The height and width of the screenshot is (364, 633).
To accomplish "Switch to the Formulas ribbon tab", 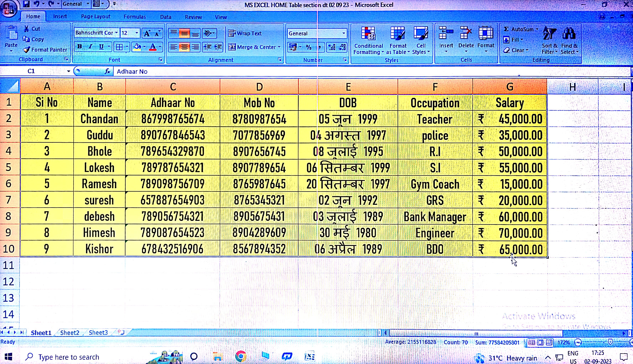I will point(135,17).
